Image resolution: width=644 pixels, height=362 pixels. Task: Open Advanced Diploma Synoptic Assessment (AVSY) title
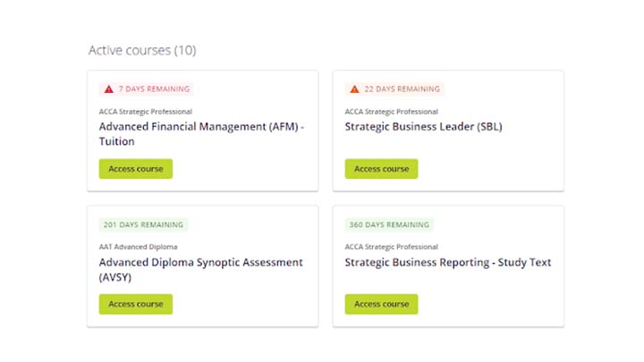click(x=201, y=270)
